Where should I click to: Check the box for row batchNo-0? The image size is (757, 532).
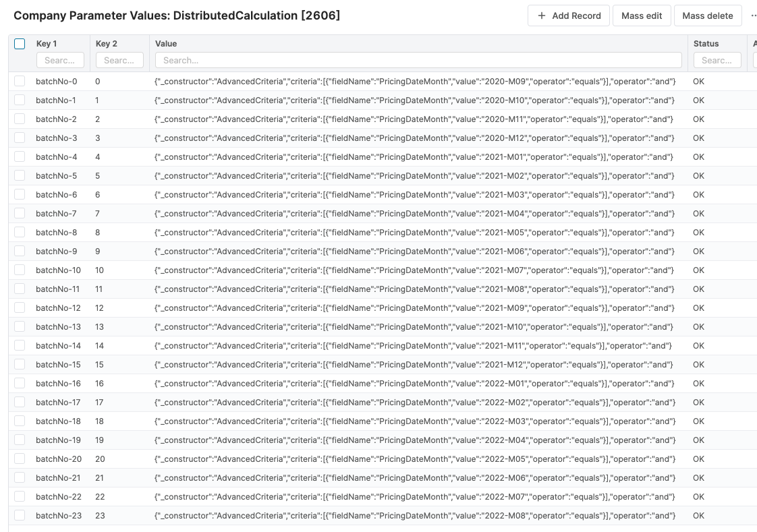click(20, 82)
